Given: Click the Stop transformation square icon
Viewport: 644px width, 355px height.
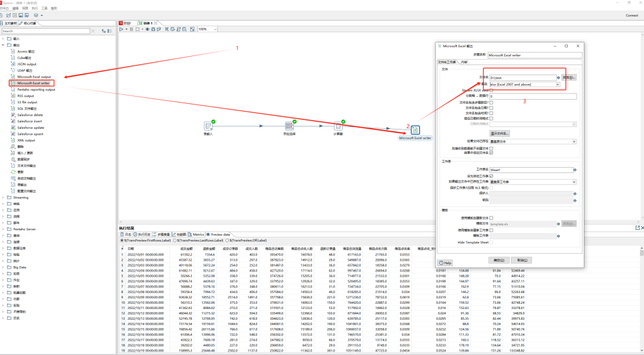Looking at the screenshot, I should (x=138, y=29).
